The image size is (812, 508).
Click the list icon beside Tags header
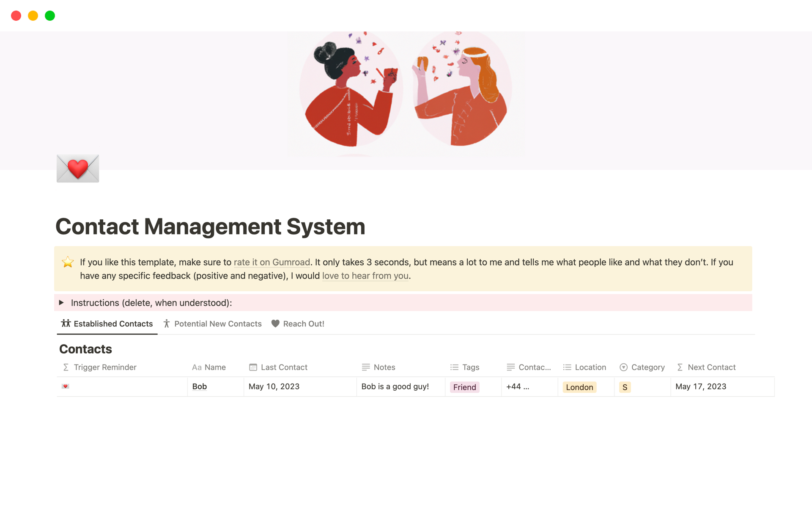pyautogui.click(x=454, y=367)
